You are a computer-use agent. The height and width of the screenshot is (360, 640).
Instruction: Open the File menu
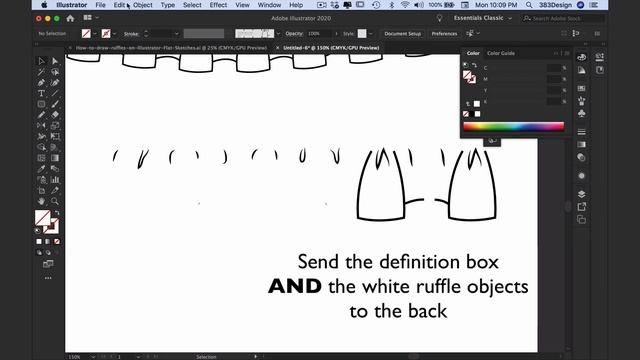coord(100,5)
